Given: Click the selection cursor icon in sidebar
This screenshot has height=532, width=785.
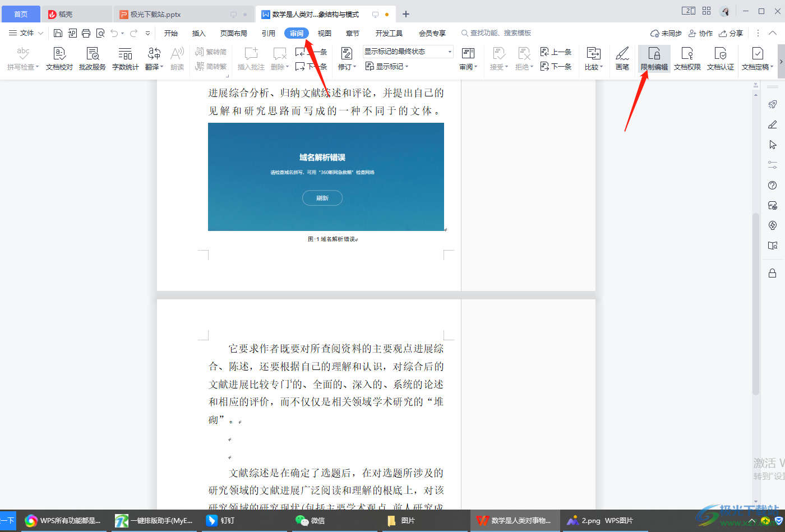Looking at the screenshot, I should [773, 145].
